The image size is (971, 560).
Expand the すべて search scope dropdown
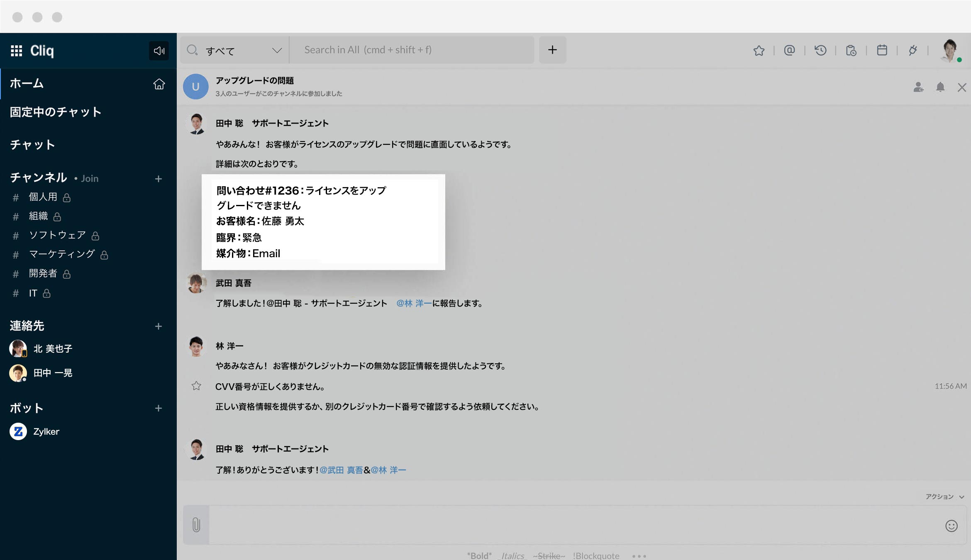click(x=276, y=51)
